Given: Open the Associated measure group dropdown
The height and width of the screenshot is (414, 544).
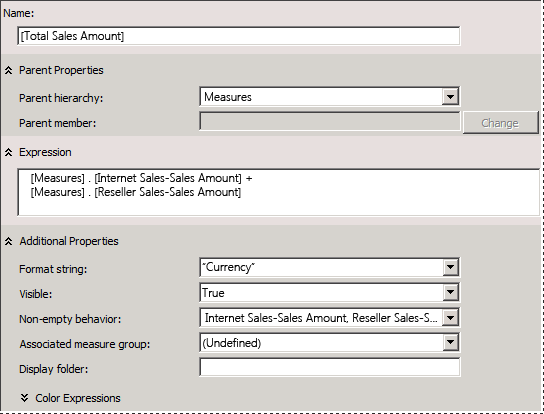Looking at the screenshot, I should pyautogui.click(x=450, y=343).
